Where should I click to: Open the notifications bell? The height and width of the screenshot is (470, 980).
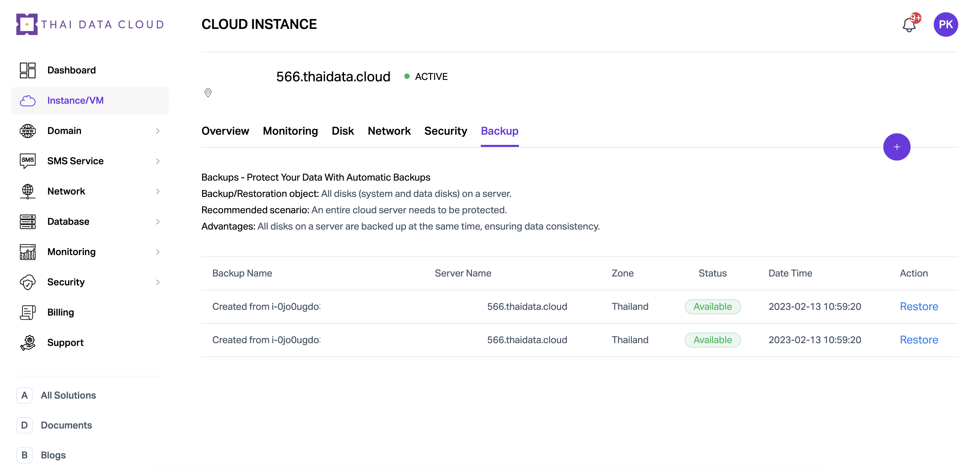pos(910,24)
